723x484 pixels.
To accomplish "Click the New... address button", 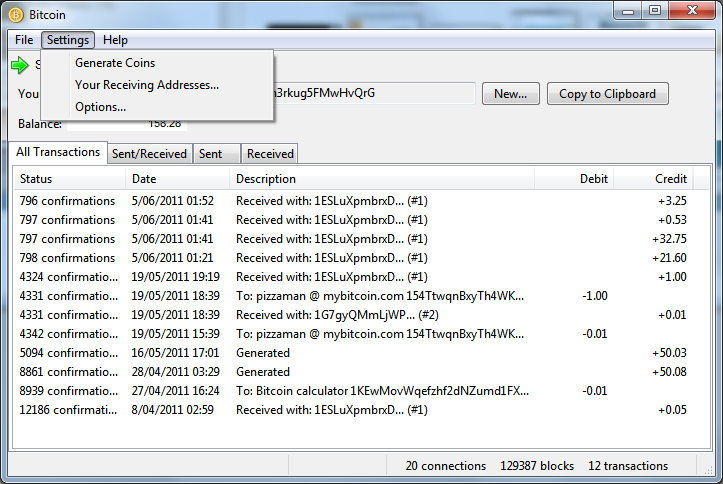I will (510, 94).
